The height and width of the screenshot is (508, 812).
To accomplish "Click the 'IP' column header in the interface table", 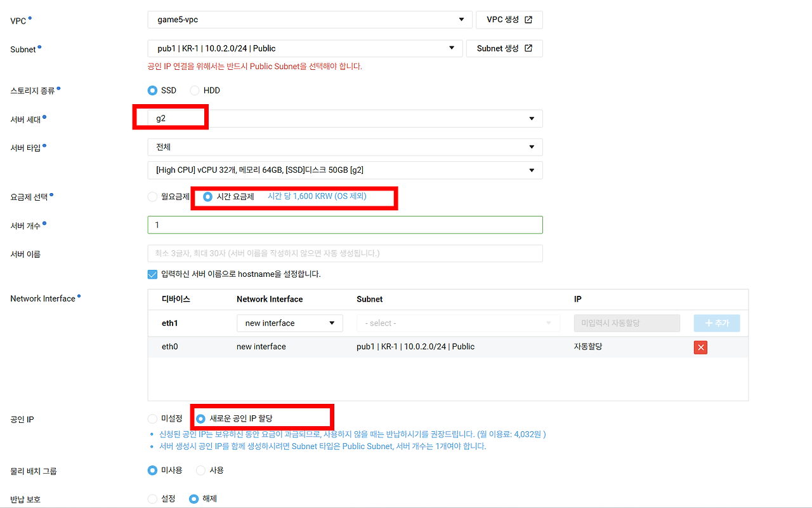I will coord(578,299).
